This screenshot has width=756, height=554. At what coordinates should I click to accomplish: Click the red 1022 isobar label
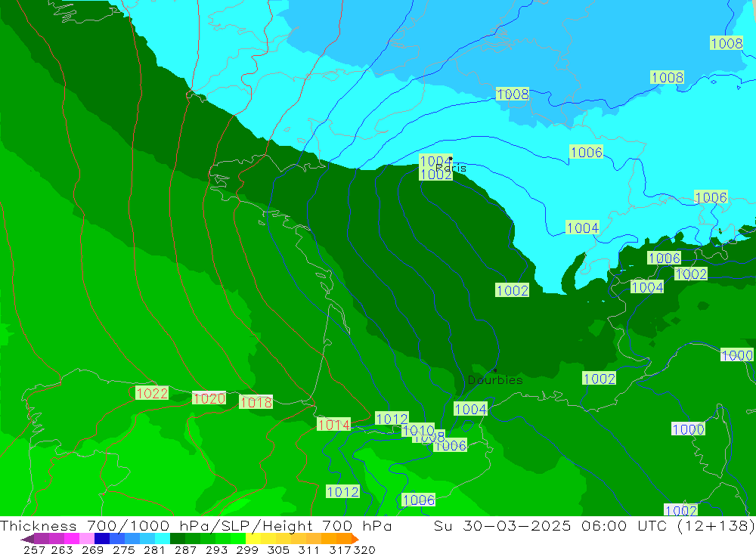point(151,393)
